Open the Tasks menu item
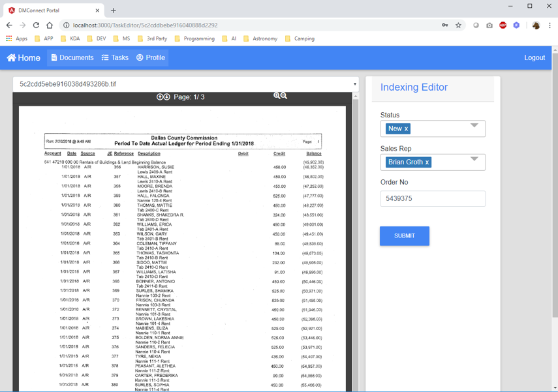558x392 pixels. point(115,57)
